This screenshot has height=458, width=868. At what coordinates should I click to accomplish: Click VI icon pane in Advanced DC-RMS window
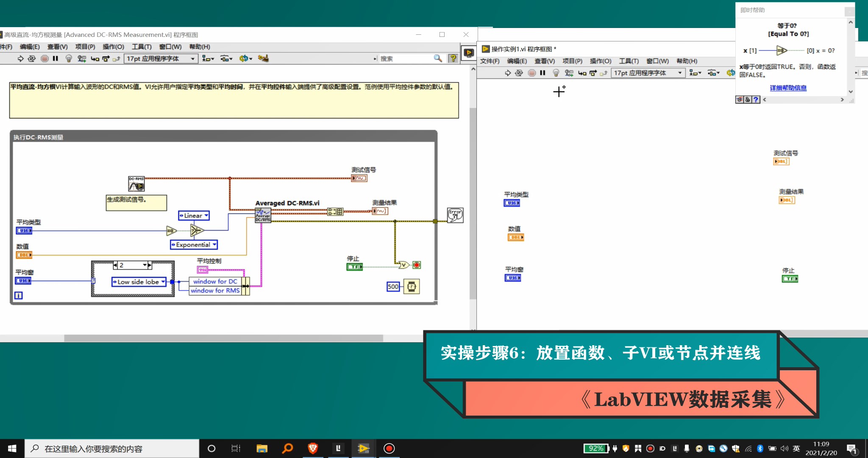[x=468, y=53]
